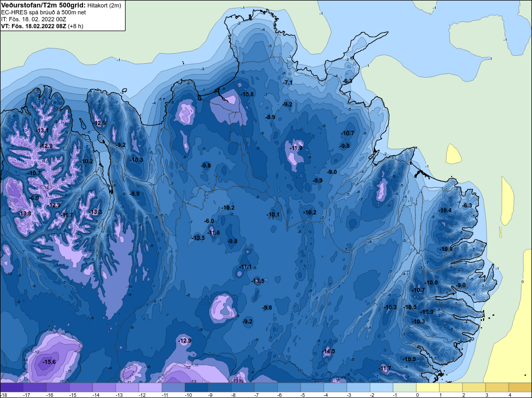Pick legend swatch between -10 and -9
Screen dimensions: 532x398
point(196,387)
